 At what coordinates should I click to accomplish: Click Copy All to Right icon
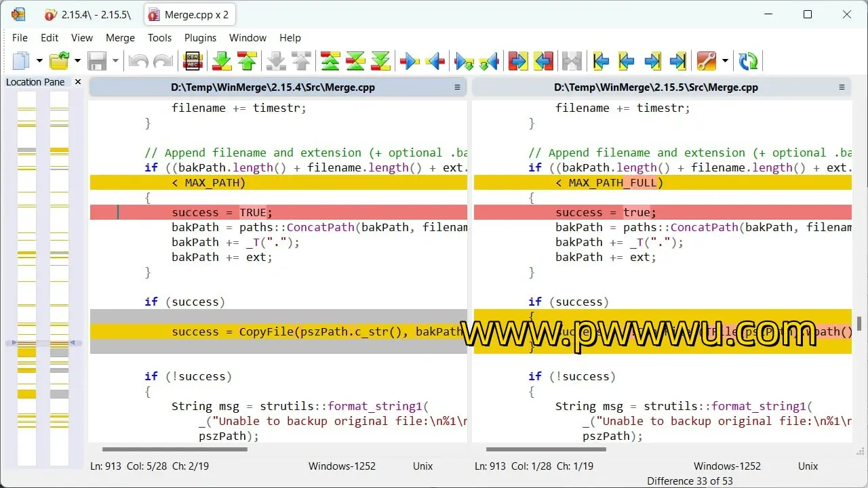point(517,61)
